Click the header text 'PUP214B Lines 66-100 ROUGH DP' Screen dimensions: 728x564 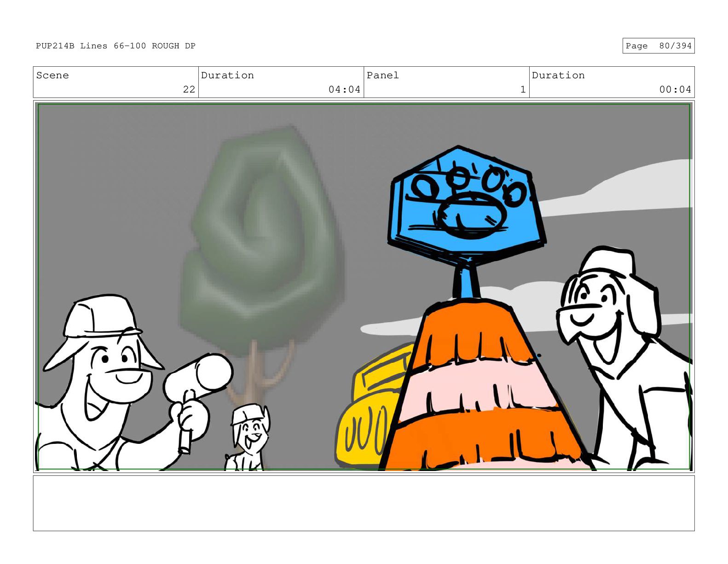pos(116,46)
